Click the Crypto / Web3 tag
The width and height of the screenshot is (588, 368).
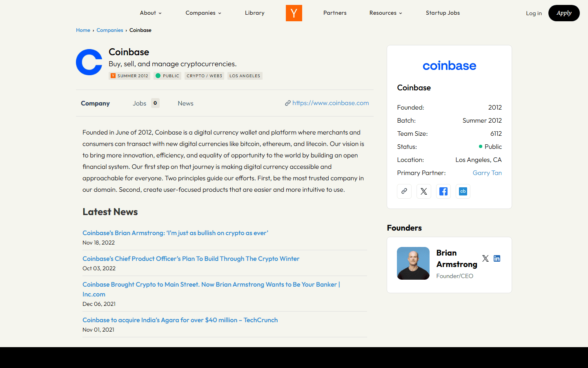pos(204,76)
